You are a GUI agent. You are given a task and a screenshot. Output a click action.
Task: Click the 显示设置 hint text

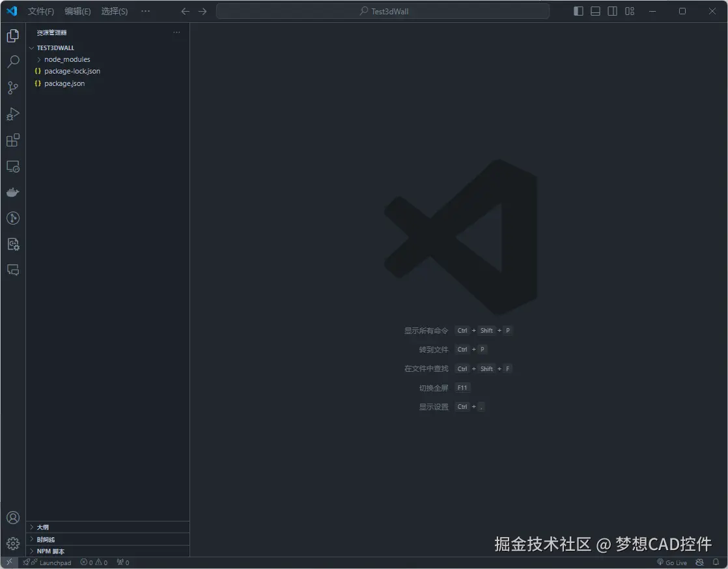tap(434, 407)
